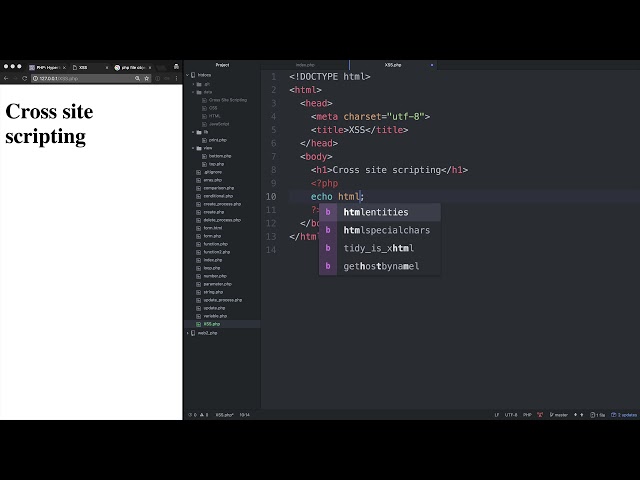The width and height of the screenshot is (640, 480).
Task: Choose tidy_is_xhtml from autocomplete list
Action: click(380, 248)
